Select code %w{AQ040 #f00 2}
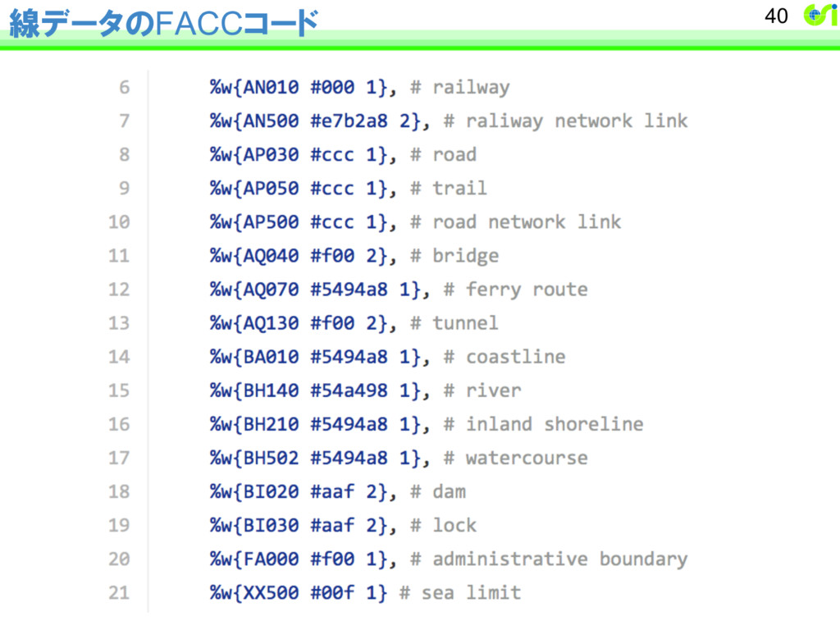This screenshot has width=840, height=630. pyautogui.click(x=299, y=256)
